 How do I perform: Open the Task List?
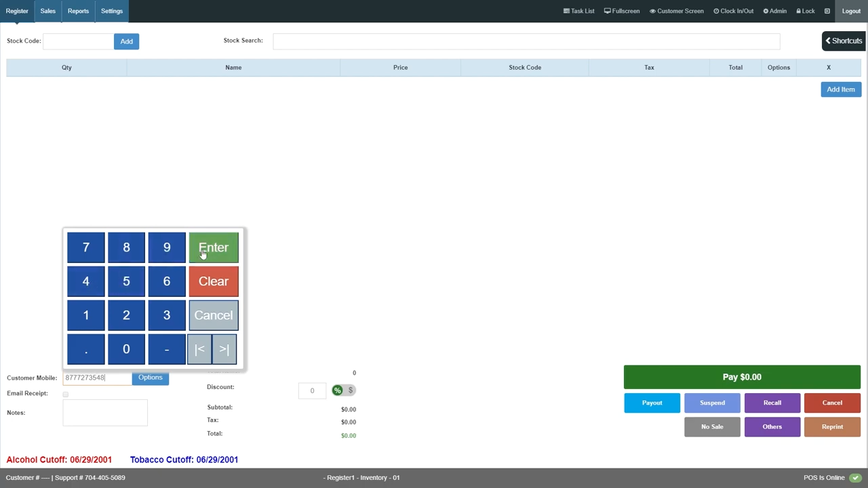[x=578, y=11]
